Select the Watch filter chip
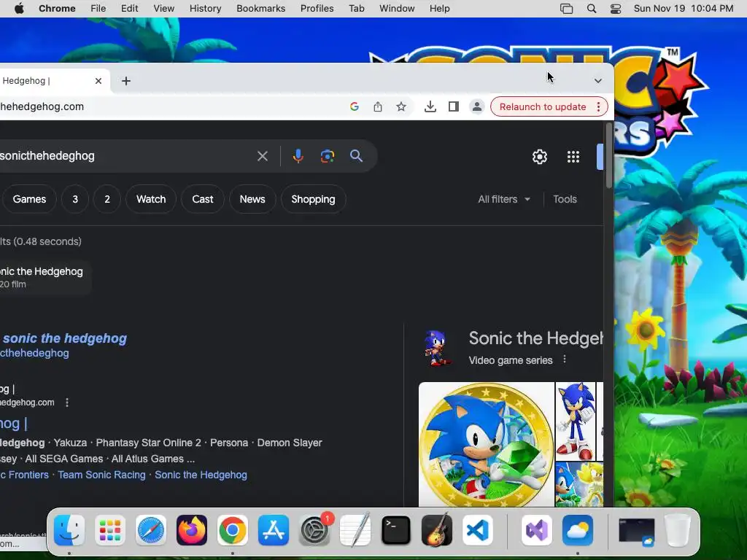Viewport: 747px width, 560px height. click(151, 199)
